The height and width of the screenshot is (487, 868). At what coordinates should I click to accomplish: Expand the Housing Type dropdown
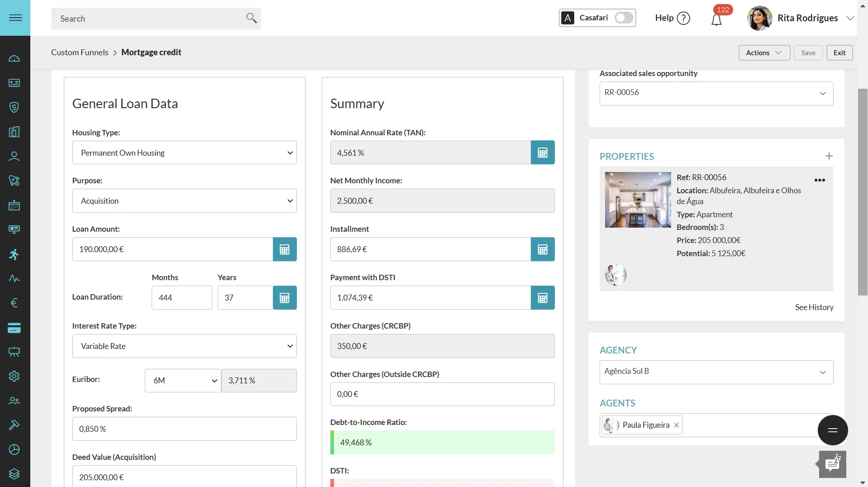185,153
